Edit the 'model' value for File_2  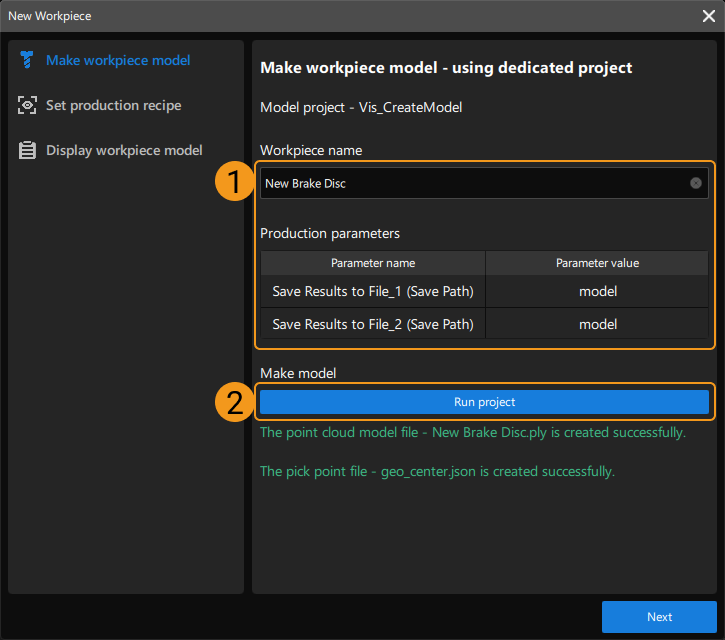pos(597,324)
